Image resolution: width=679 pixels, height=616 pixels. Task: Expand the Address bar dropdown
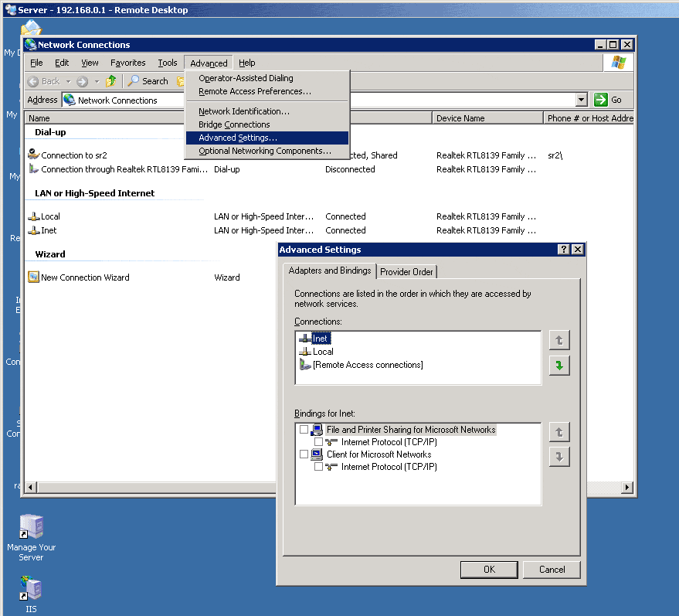[581, 100]
